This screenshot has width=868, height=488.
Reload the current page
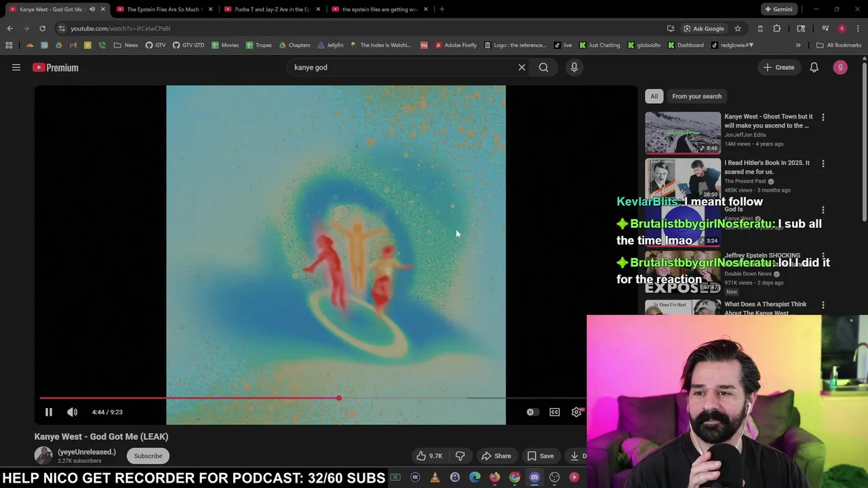42,28
